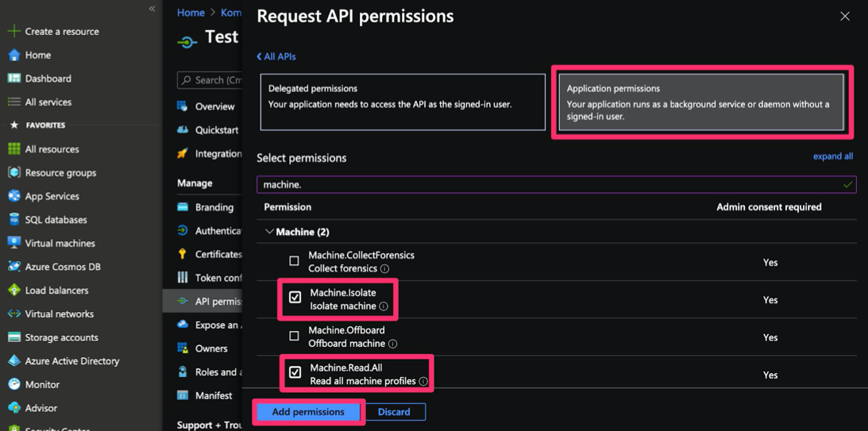The width and height of the screenshot is (868, 431).
Task: Click info icon next to Read all machine profiles
Action: point(423,381)
